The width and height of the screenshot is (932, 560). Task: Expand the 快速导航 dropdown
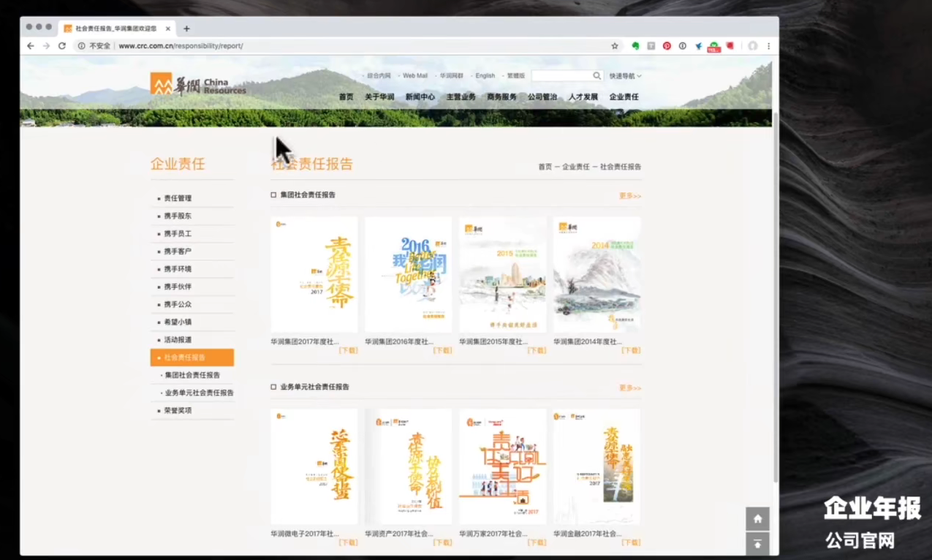click(625, 76)
